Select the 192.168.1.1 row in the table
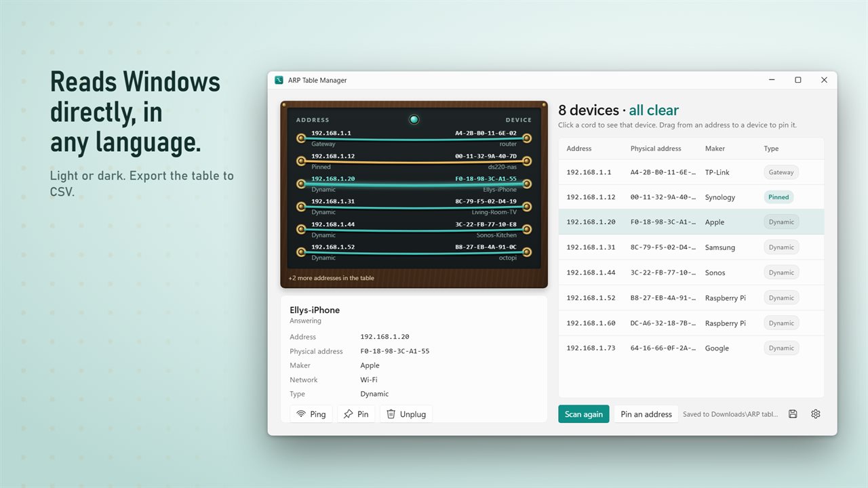The height and width of the screenshot is (488, 868). pyautogui.click(x=691, y=172)
